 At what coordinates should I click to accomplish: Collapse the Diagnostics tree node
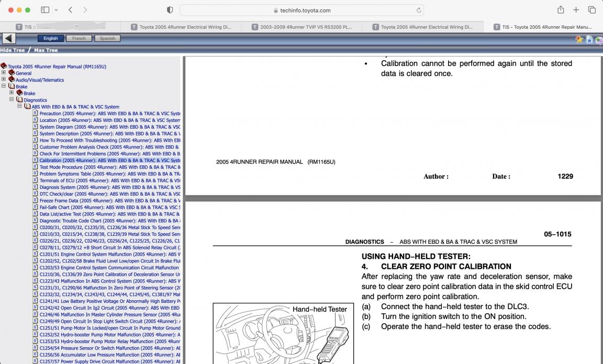(x=12, y=99)
